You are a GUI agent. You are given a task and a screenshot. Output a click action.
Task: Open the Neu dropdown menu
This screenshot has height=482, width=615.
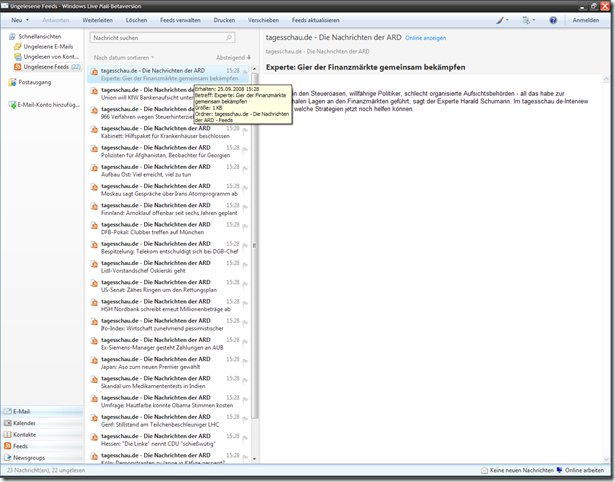tap(20, 20)
